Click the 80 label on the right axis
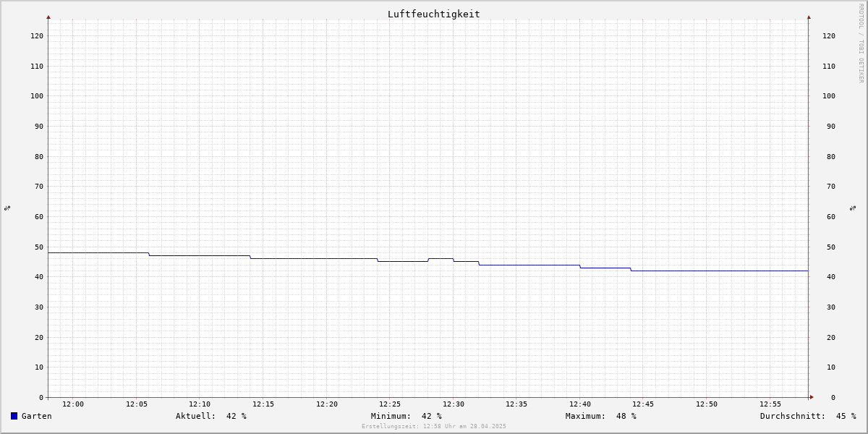This screenshot has height=434, width=868. pyautogui.click(x=831, y=156)
